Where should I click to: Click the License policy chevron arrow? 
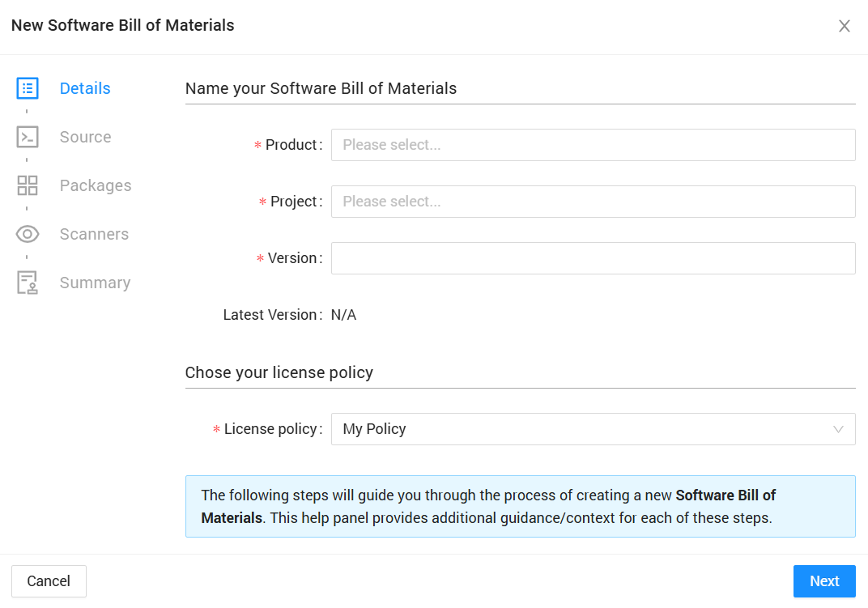click(x=838, y=429)
